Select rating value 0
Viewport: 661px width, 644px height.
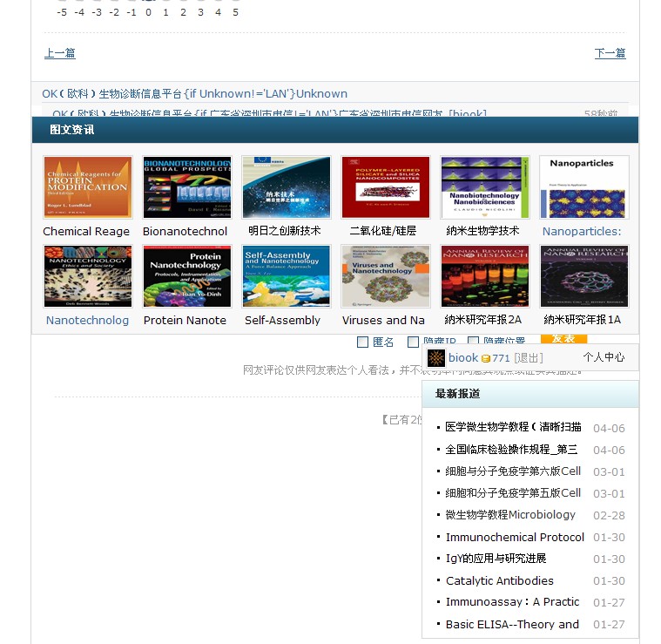pyautogui.click(x=148, y=12)
